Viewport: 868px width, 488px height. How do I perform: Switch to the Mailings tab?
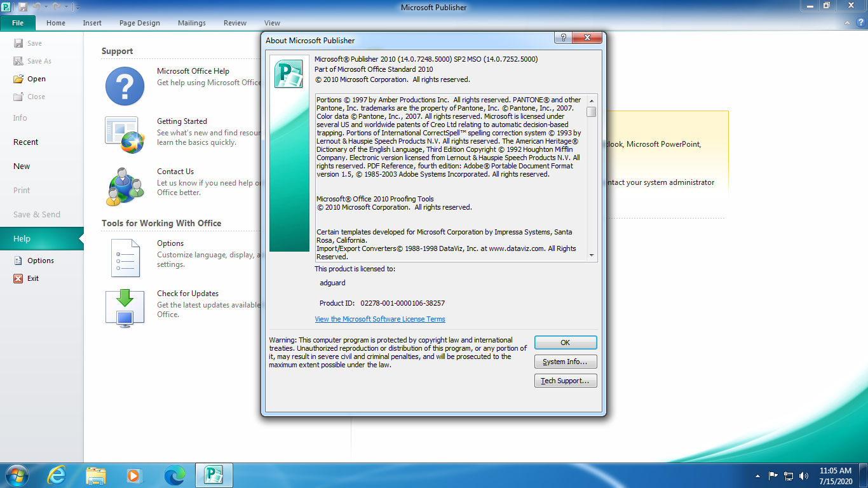point(192,23)
